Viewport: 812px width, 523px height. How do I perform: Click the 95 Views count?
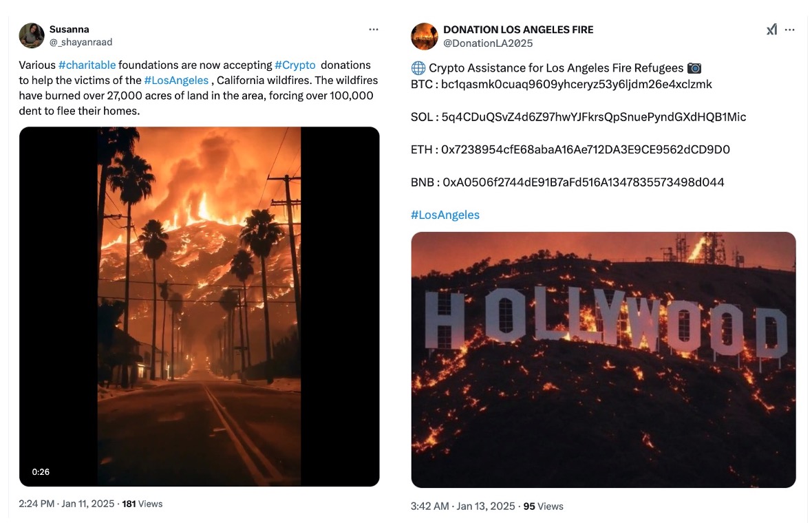[x=543, y=506]
